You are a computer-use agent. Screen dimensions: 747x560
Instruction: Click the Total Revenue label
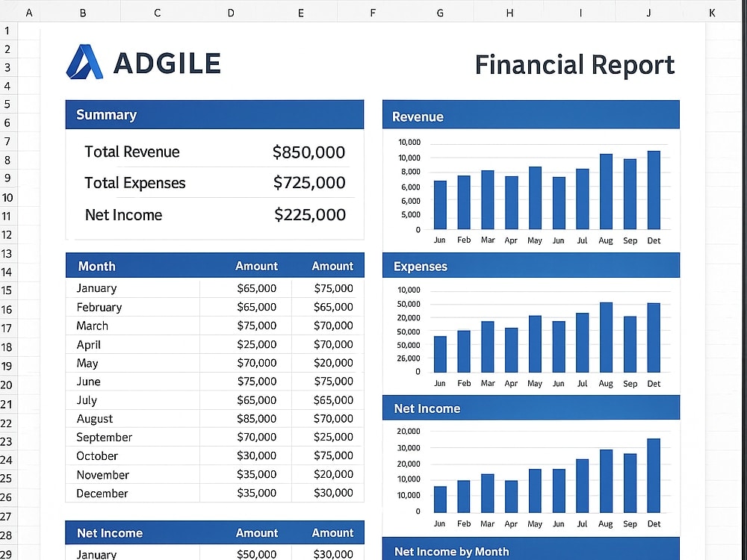pos(132,152)
